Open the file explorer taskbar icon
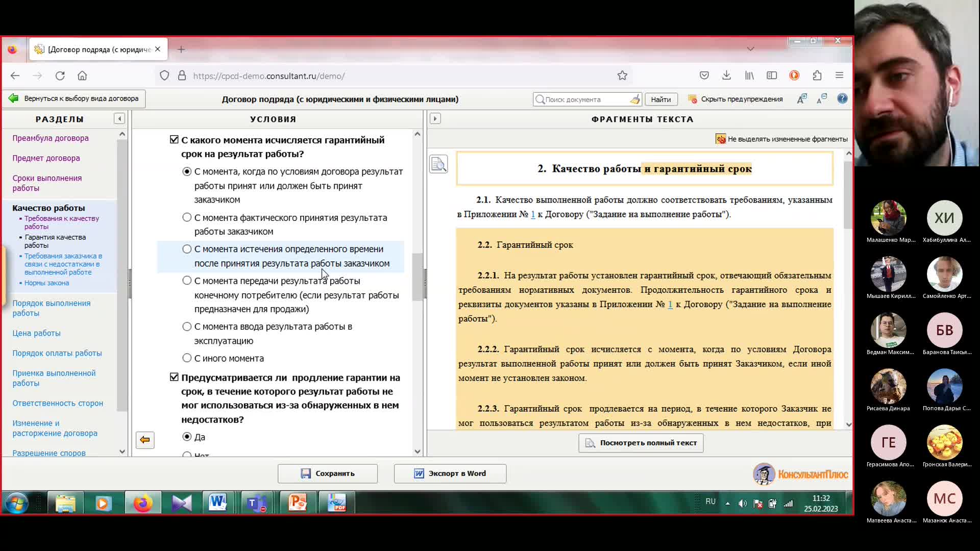The width and height of the screenshot is (980, 551). click(x=65, y=503)
